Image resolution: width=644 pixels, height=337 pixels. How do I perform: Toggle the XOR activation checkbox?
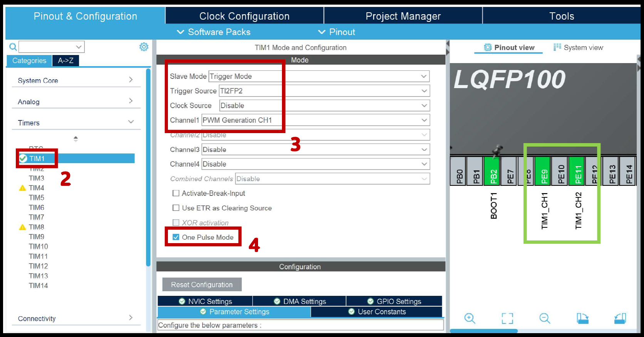click(x=176, y=222)
